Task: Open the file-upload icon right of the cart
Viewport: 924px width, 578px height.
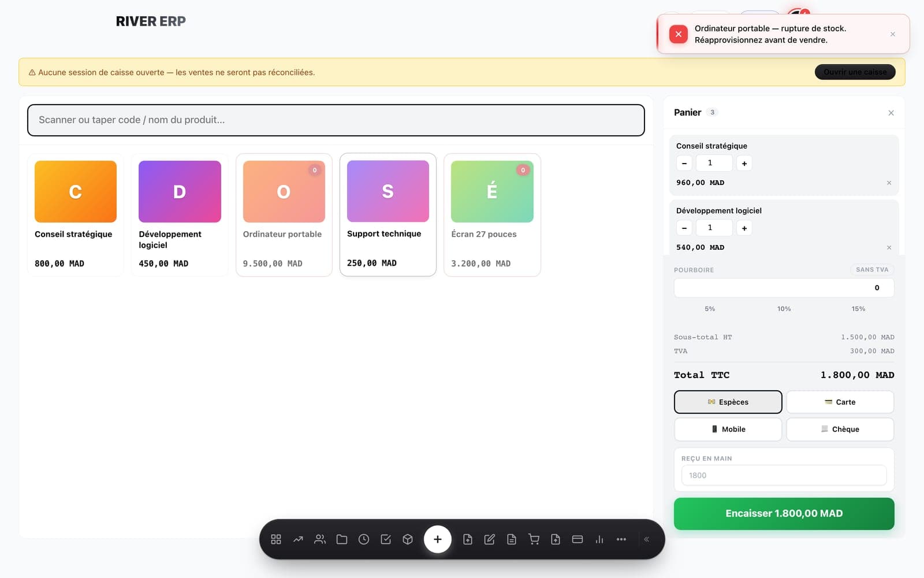Action: click(x=556, y=539)
